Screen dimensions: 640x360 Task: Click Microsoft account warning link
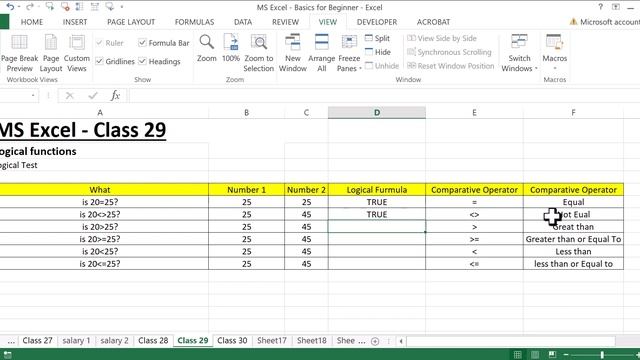point(605,22)
